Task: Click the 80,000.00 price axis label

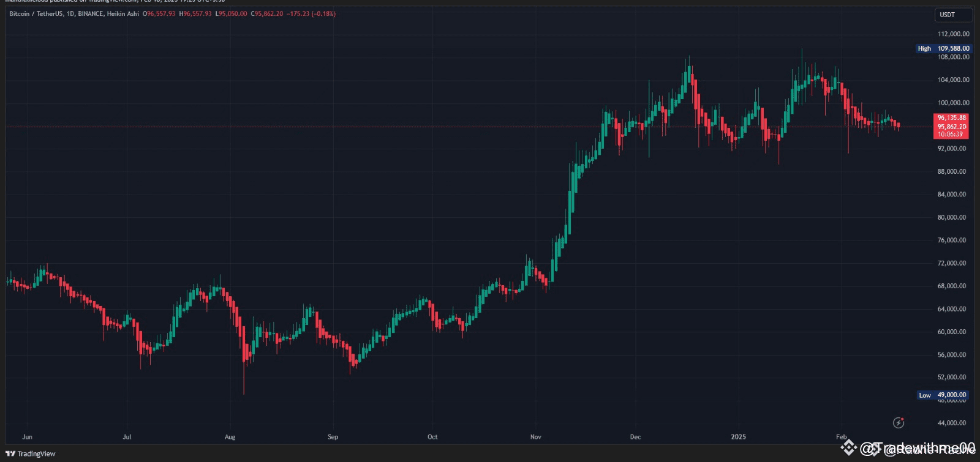Action: coord(952,217)
